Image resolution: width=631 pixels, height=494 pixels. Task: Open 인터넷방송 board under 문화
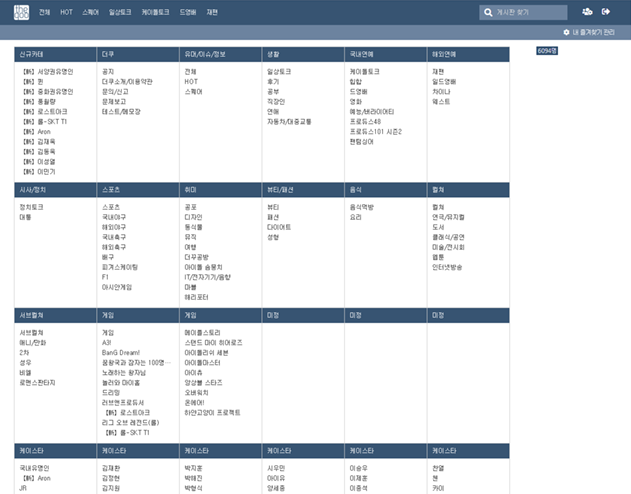coord(447,266)
